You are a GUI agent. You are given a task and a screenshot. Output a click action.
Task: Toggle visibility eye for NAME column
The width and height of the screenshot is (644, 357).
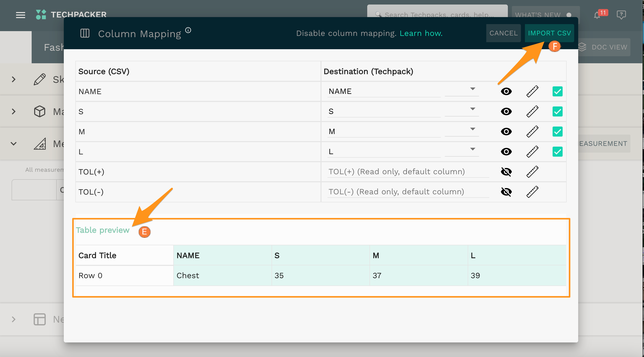coord(506,91)
